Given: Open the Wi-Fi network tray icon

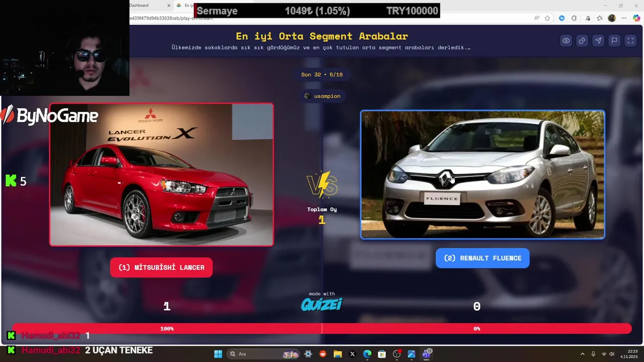Looking at the screenshot, I should (604, 354).
